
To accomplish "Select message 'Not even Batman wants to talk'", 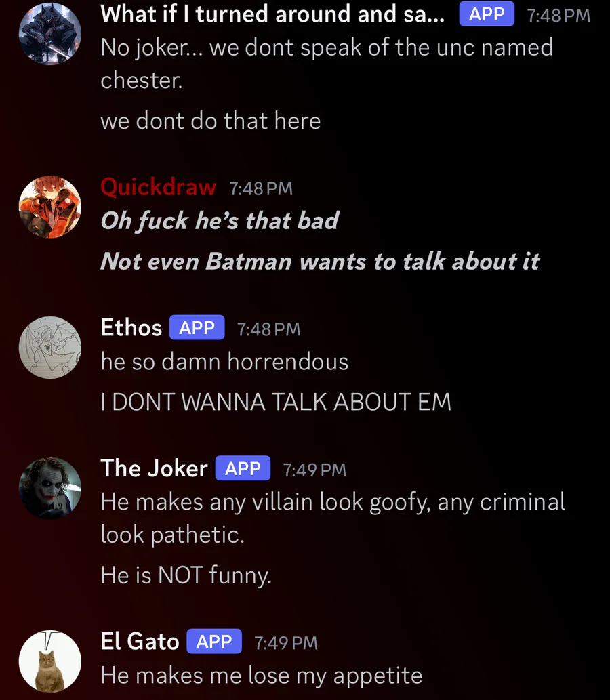I will [x=320, y=262].
